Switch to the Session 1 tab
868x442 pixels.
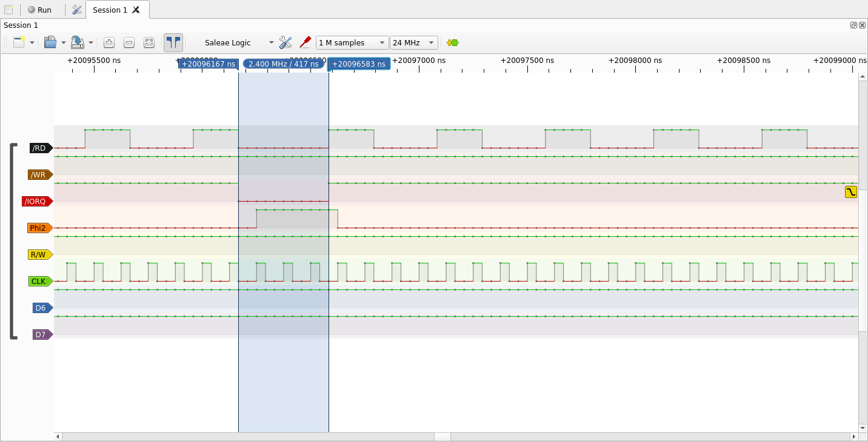point(110,10)
